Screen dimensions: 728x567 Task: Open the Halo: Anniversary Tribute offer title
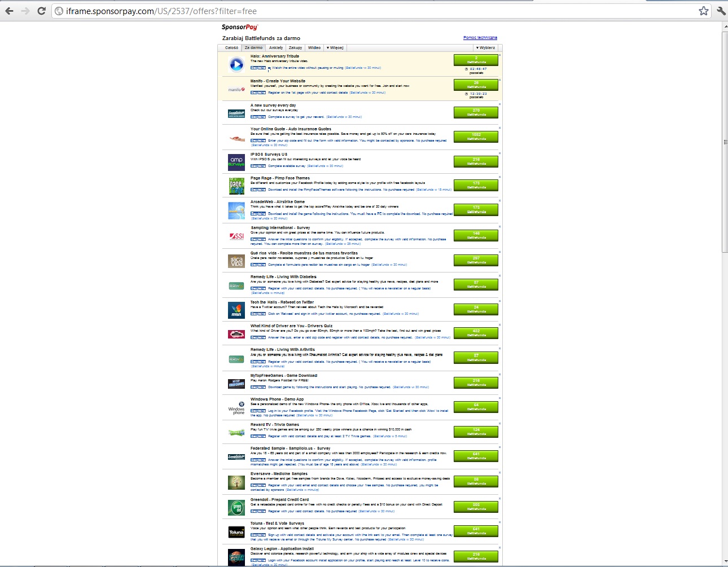275,56
